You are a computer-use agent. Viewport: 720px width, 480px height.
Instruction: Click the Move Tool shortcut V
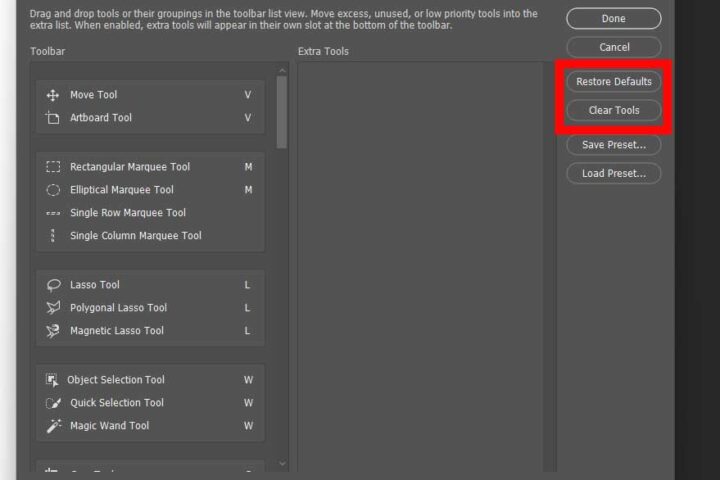[x=248, y=95]
